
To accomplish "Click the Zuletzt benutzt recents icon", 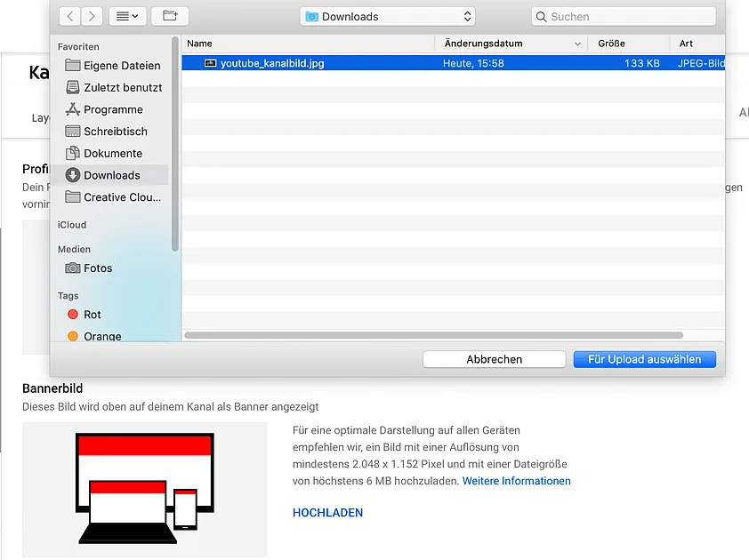I will point(73,87).
